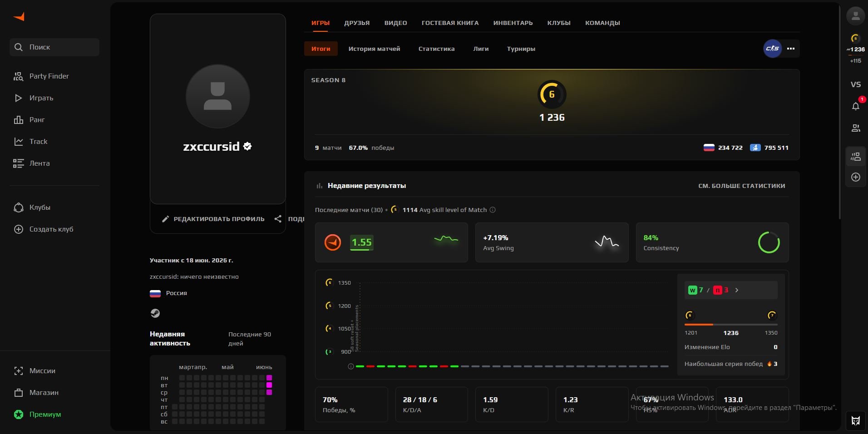Focus the Поиск search field
The width and height of the screenshot is (868, 434).
pos(54,47)
